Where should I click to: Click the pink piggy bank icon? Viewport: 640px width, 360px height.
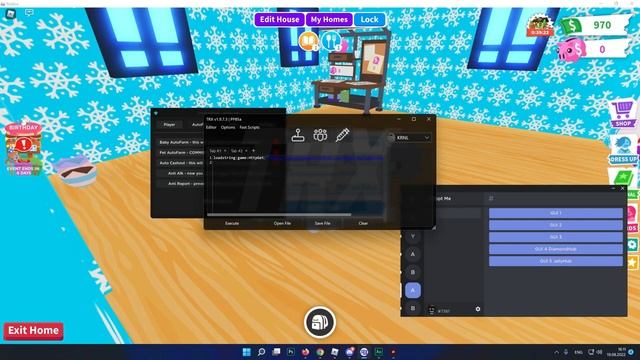coord(571,50)
